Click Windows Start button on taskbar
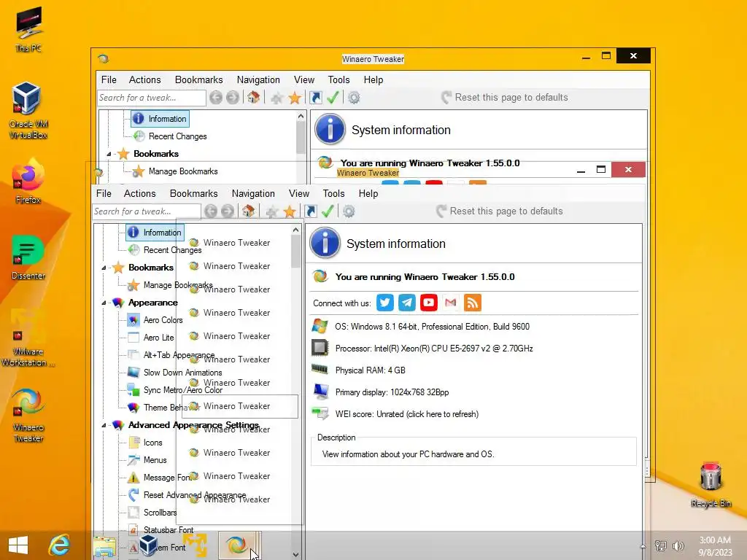The image size is (747, 560). tap(18, 545)
